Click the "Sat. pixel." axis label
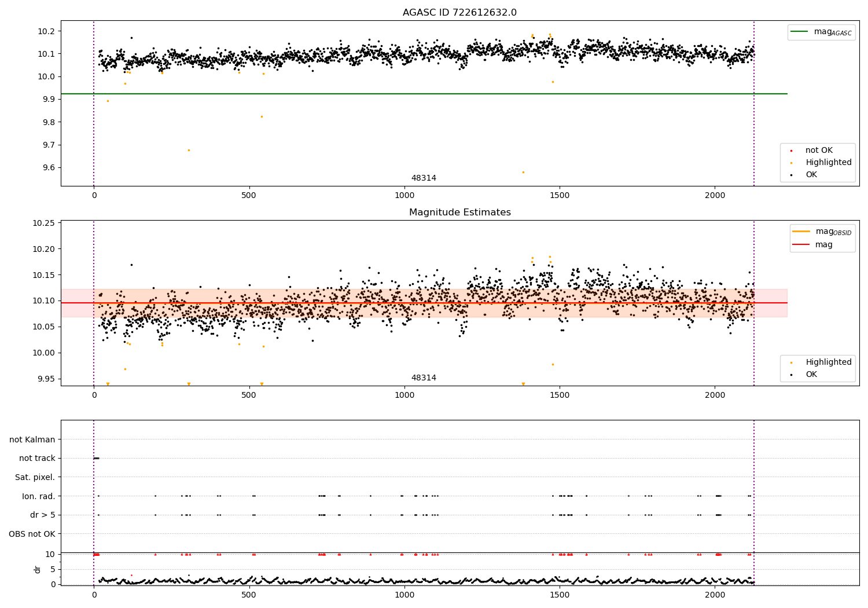868x608 pixels. [35, 478]
